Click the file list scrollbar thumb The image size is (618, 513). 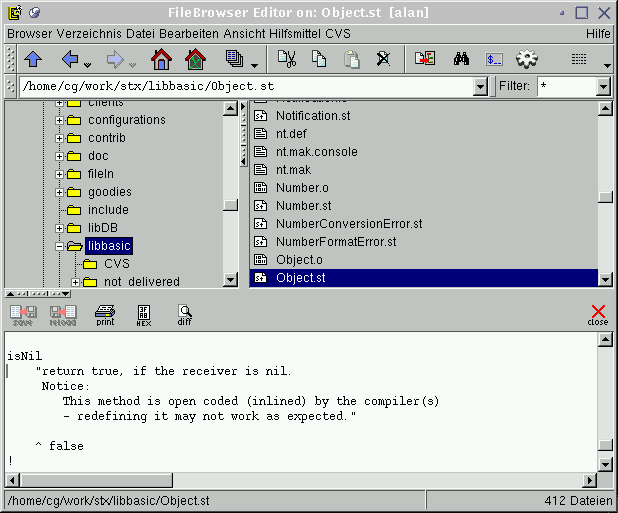[x=605, y=197]
